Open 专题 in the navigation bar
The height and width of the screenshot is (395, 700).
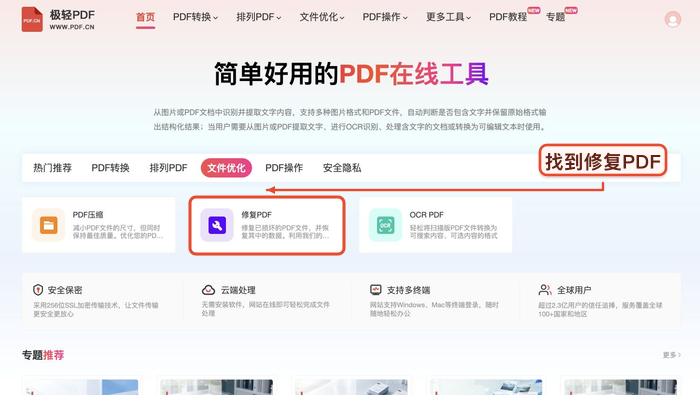[555, 17]
